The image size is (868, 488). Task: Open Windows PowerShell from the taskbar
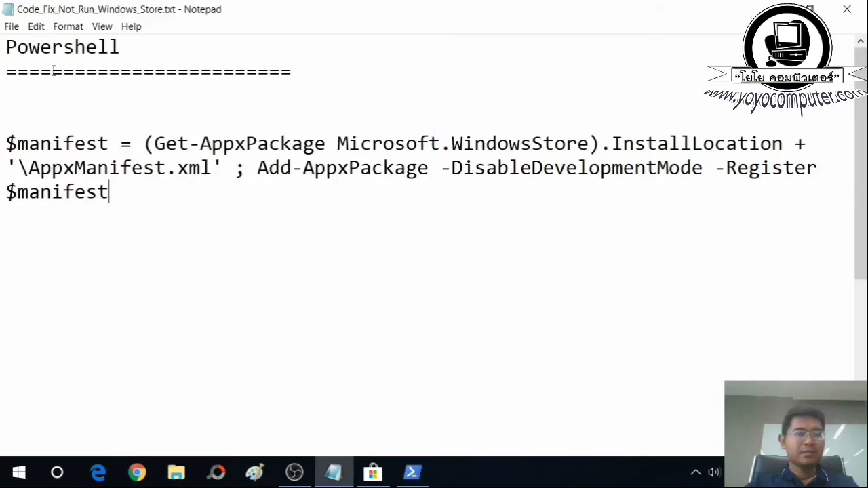(412, 472)
